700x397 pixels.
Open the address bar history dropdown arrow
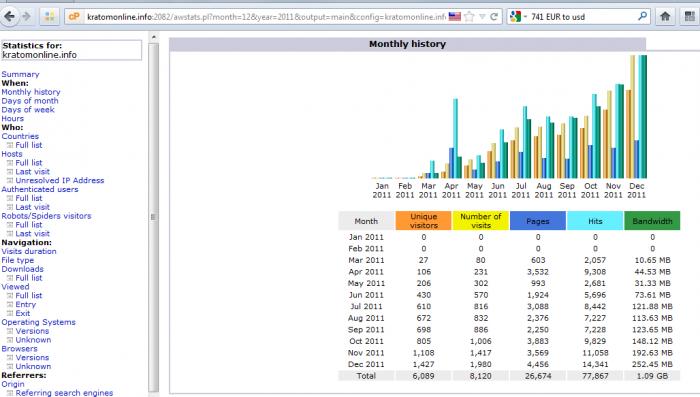(482, 17)
